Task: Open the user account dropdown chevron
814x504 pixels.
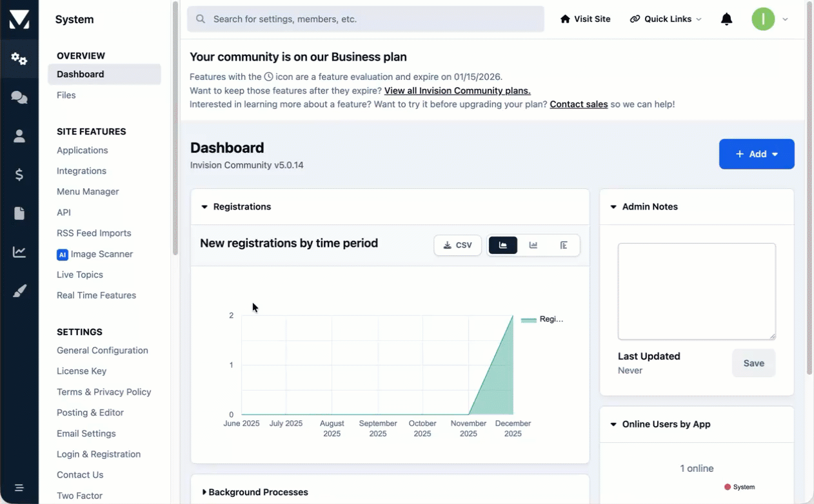Action: 785,19
